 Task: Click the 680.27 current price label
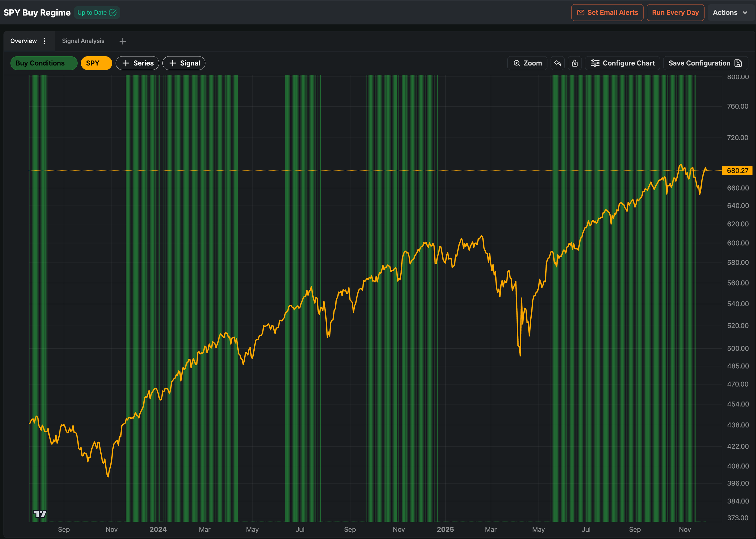click(x=737, y=171)
